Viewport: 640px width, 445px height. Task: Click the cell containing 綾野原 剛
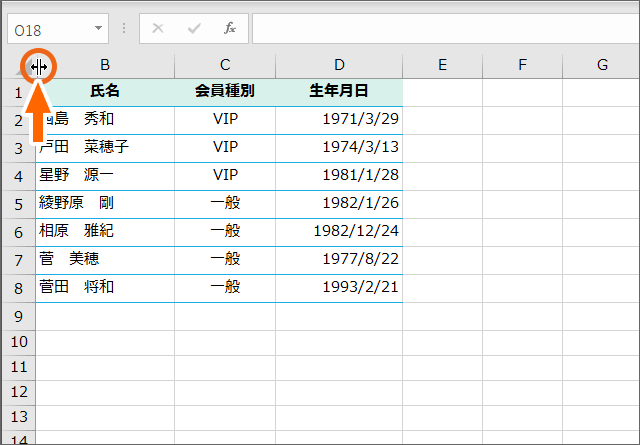point(105,205)
